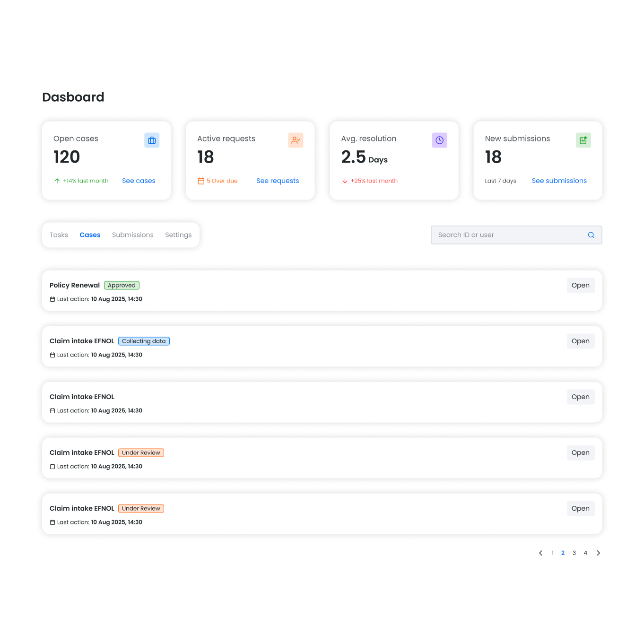
Task: Follow the See requests link
Action: coord(278,181)
